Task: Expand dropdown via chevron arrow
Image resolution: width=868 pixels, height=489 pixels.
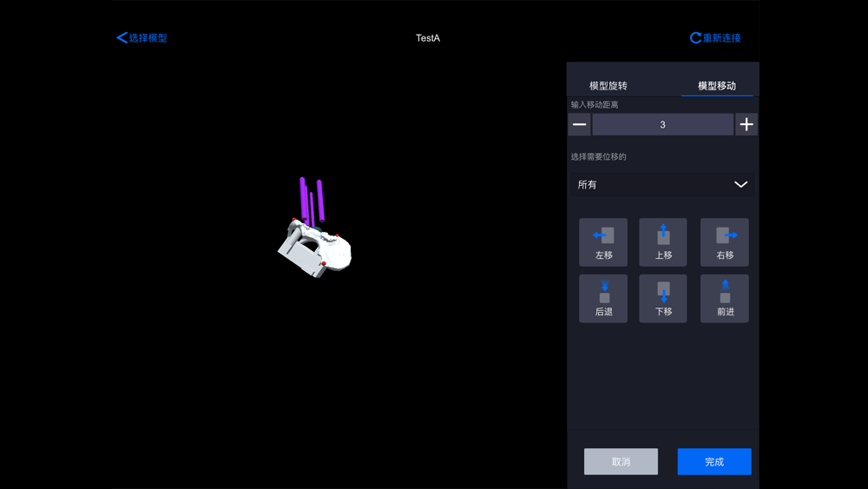Action: point(740,184)
